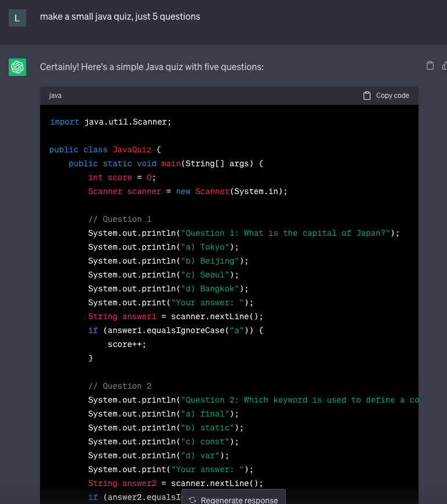Place cursor on the import java.util.Scanner line
Screen dimensions: 447x504
111,122
